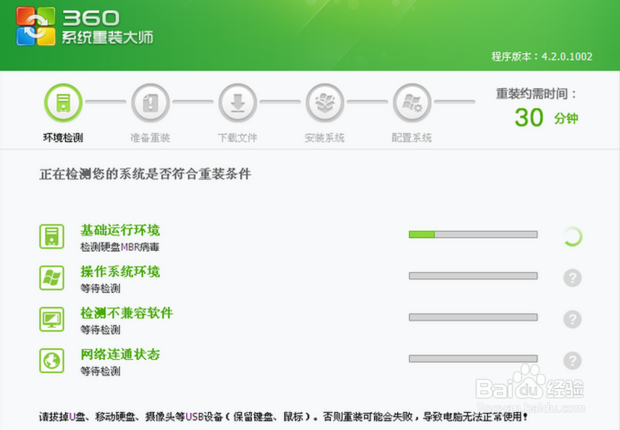Image resolution: width=620 pixels, height=430 pixels.
Task: Click the 正在检测您的系统 heading text
Action: pyautogui.click(x=145, y=174)
